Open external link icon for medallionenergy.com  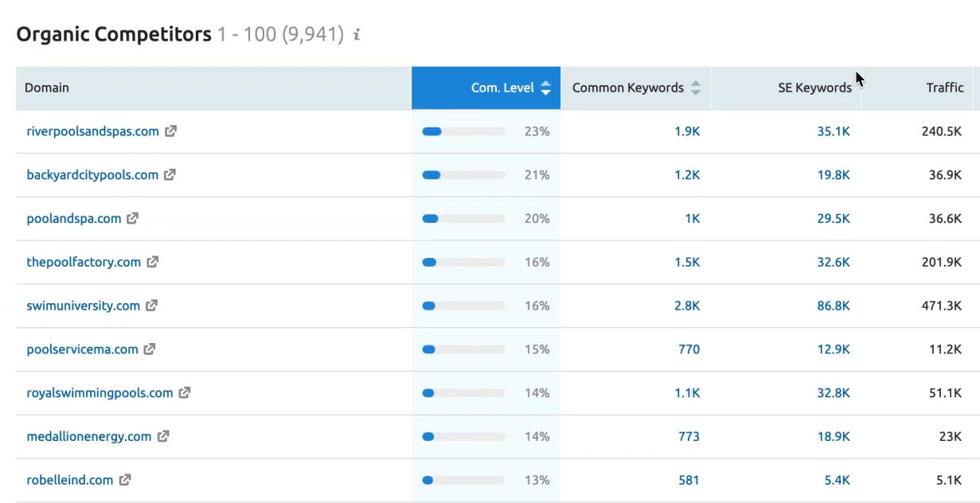pyautogui.click(x=163, y=436)
